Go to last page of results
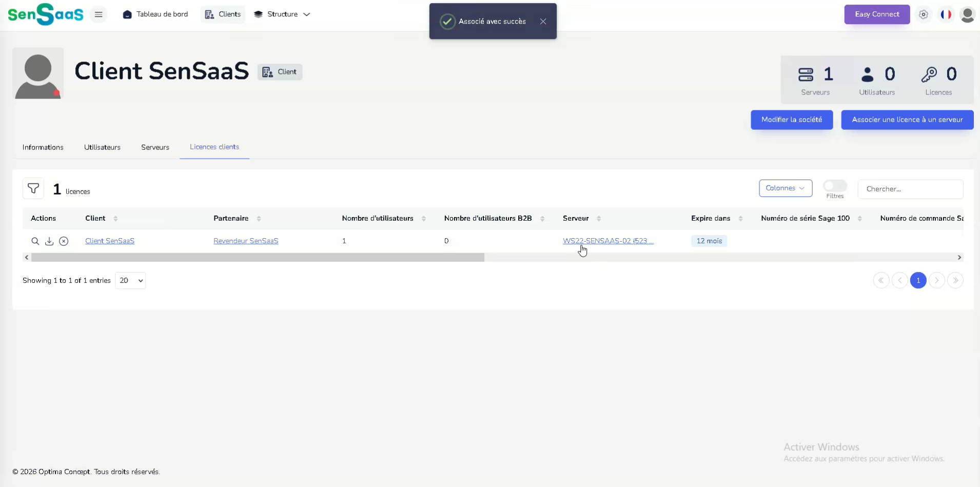This screenshot has width=980, height=487. 955,281
